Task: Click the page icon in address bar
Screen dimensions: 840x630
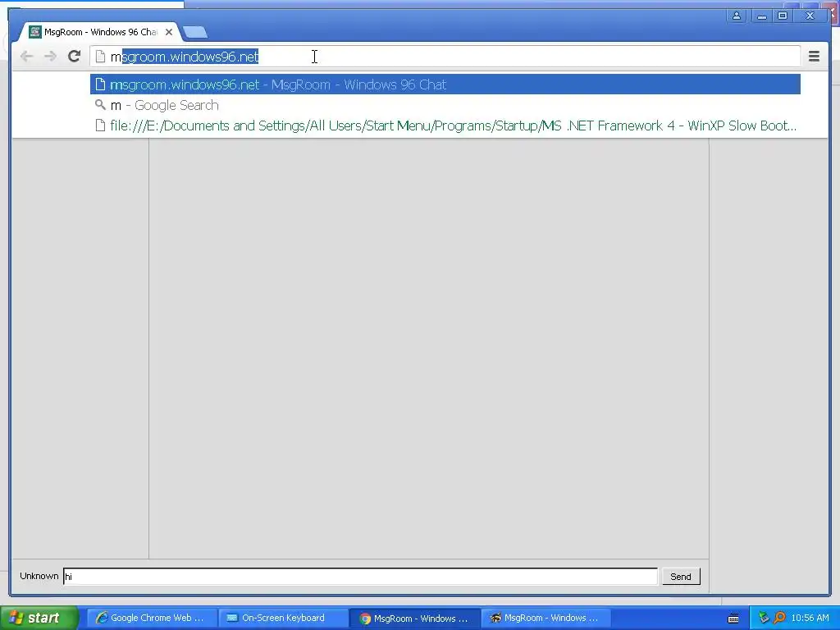Action: (100, 57)
